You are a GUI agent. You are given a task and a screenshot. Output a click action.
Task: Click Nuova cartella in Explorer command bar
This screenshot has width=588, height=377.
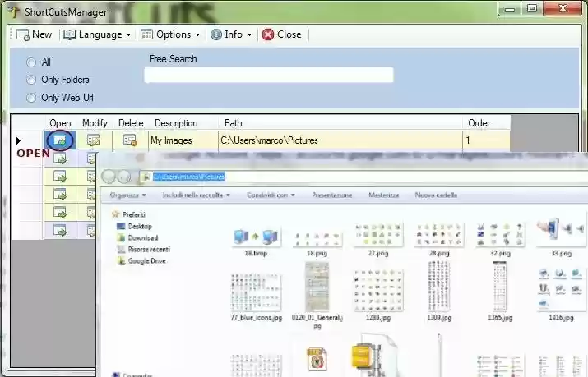pos(436,195)
